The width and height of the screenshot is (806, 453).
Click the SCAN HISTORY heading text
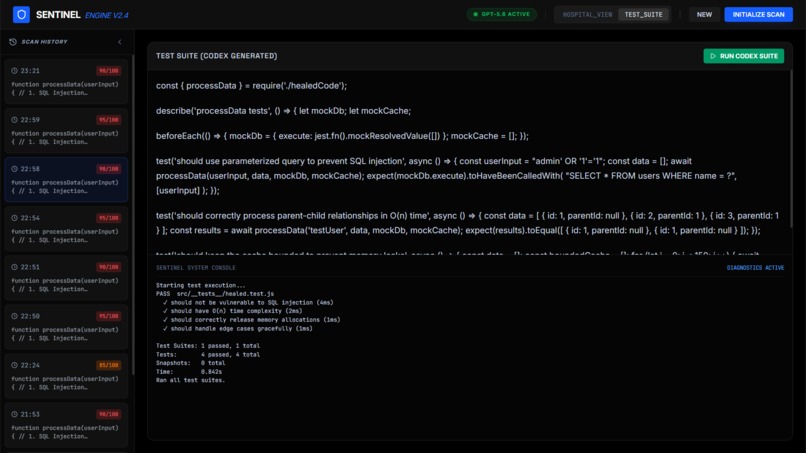[44, 42]
